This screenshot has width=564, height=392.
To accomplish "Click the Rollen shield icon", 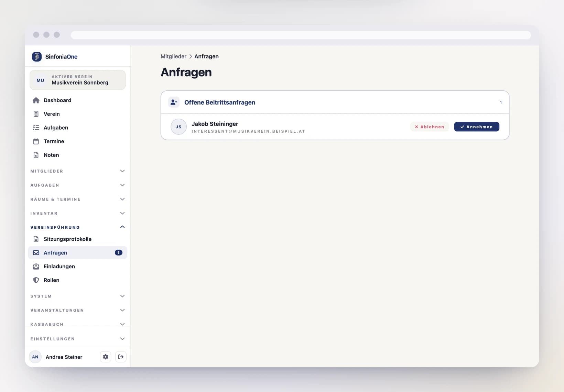I will click(x=36, y=280).
